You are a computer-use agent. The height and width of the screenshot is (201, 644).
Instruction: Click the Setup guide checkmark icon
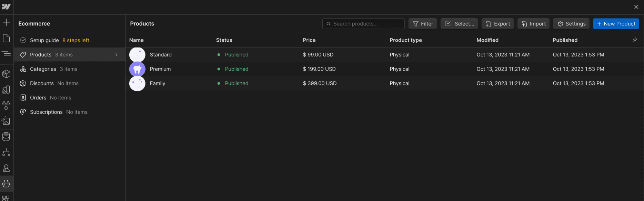click(x=23, y=40)
